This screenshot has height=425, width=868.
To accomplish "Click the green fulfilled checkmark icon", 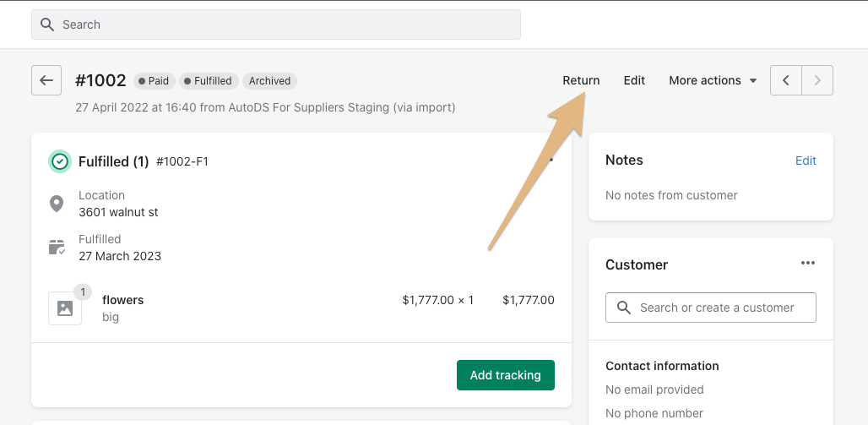I will pos(60,161).
